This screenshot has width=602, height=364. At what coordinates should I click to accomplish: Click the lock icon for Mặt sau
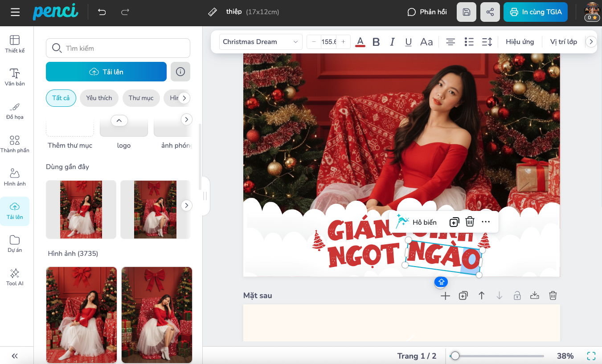[x=517, y=295]
